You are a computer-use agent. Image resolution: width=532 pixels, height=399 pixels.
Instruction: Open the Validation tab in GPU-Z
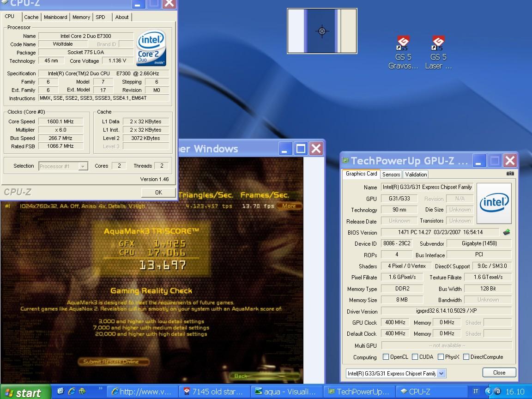click(x=416, y=175)
